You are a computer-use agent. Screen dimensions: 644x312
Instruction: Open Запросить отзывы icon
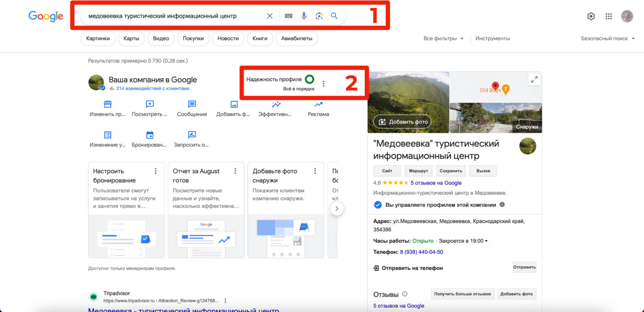click(x=192, y=135)
